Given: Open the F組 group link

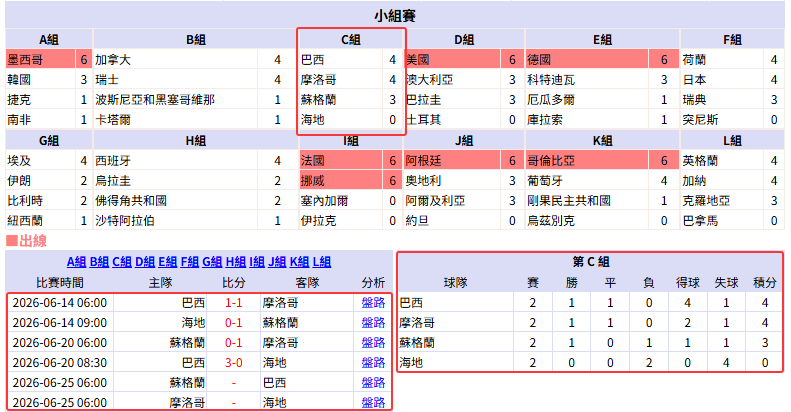Looking at the screenshot, I should (x=190, y=262).
